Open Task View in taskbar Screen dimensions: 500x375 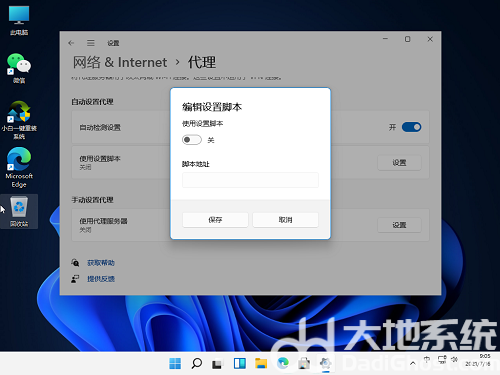217,363
